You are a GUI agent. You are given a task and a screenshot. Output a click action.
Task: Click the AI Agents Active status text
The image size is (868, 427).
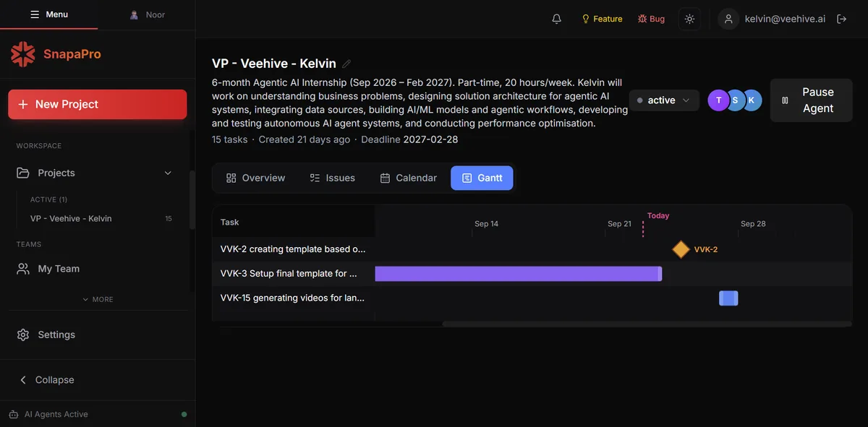click(56, 414)
